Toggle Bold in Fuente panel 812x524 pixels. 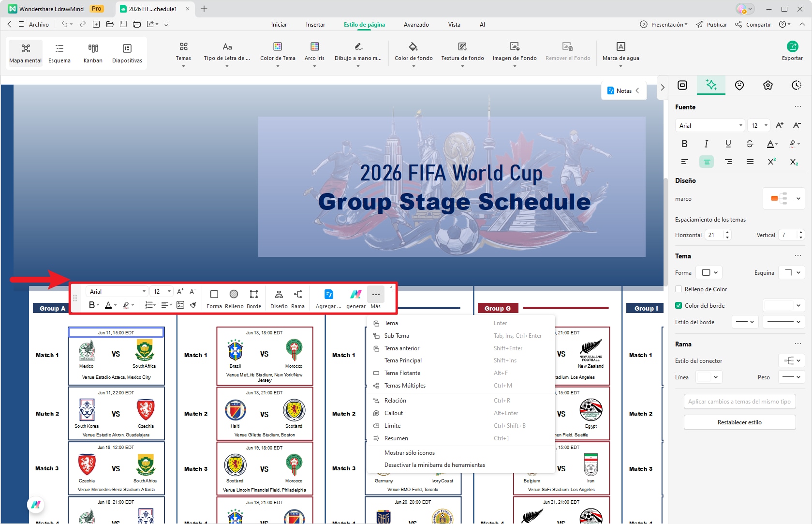click(684, 144)
